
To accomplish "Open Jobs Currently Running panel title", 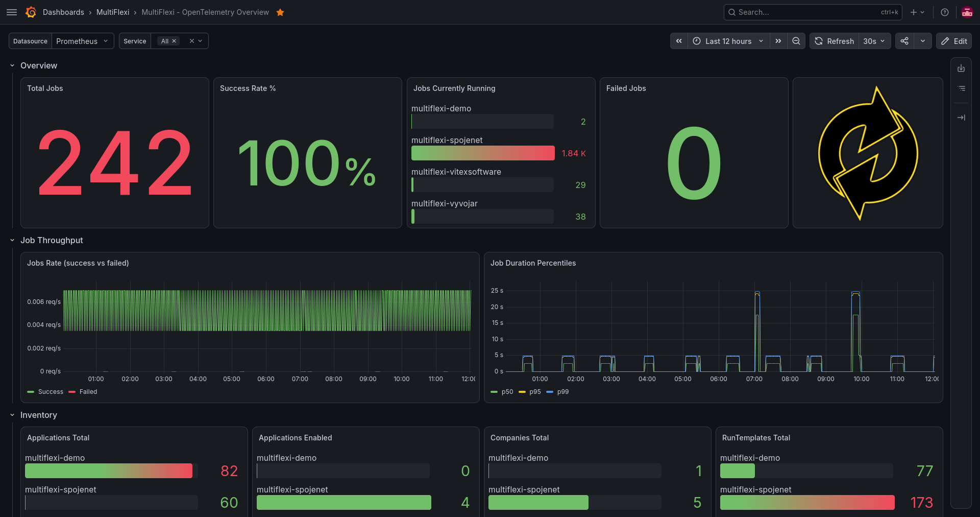I will point(454,88).
